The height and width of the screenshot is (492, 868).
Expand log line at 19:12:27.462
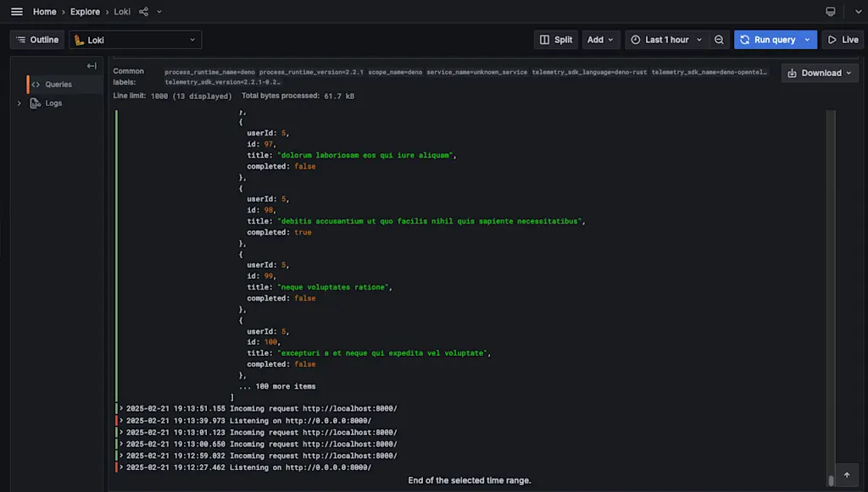pyautogui.click(x=121, y=467)
